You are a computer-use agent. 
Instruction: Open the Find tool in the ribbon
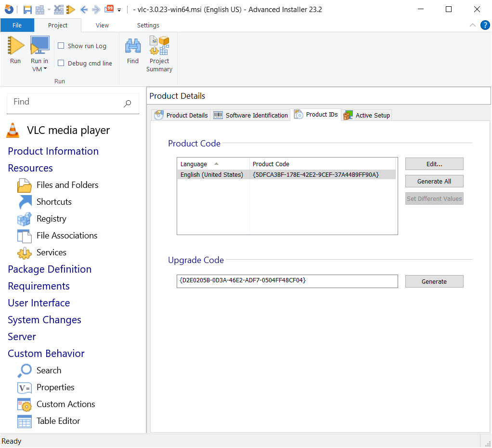coord(132,52)
